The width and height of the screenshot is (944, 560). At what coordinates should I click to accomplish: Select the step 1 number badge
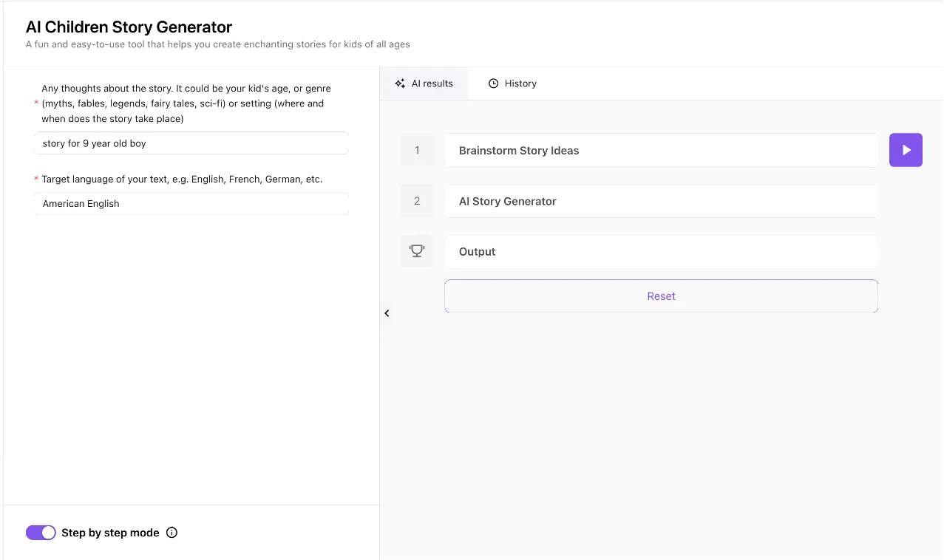(x=417, y=150)
